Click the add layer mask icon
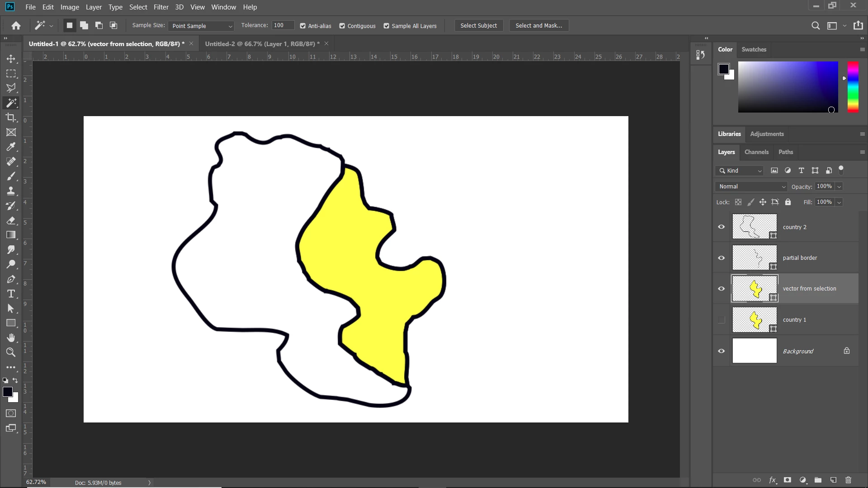 tap(788, 480)
